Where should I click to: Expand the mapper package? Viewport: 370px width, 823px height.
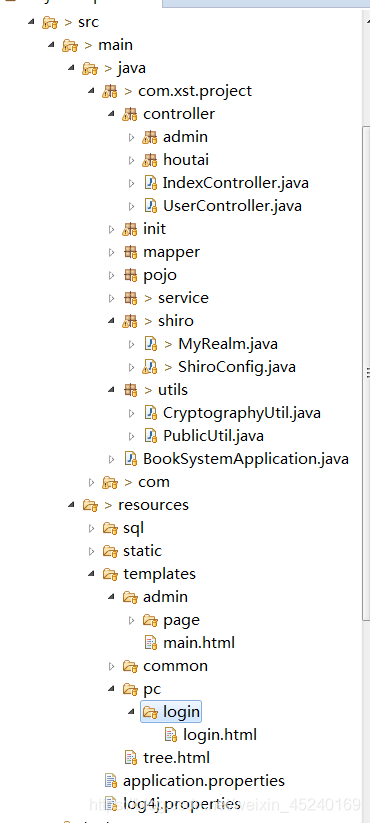pyautogui.click(x=111, y=252)
